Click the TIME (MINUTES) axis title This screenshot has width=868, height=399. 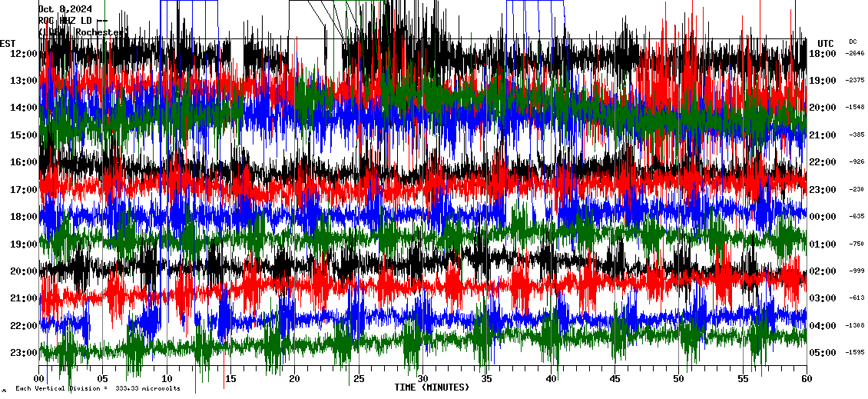click(432, 387)
